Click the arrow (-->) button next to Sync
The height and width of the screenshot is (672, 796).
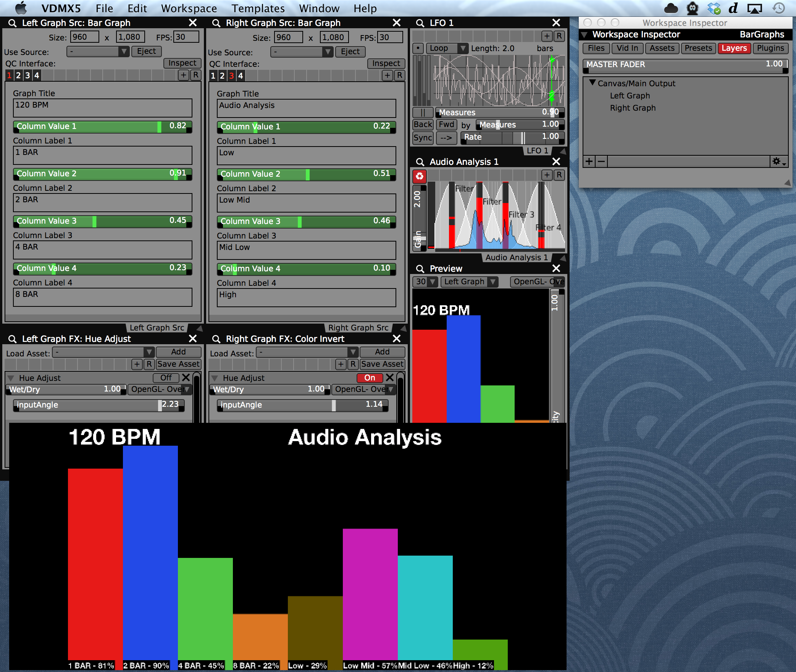[446, 138]
